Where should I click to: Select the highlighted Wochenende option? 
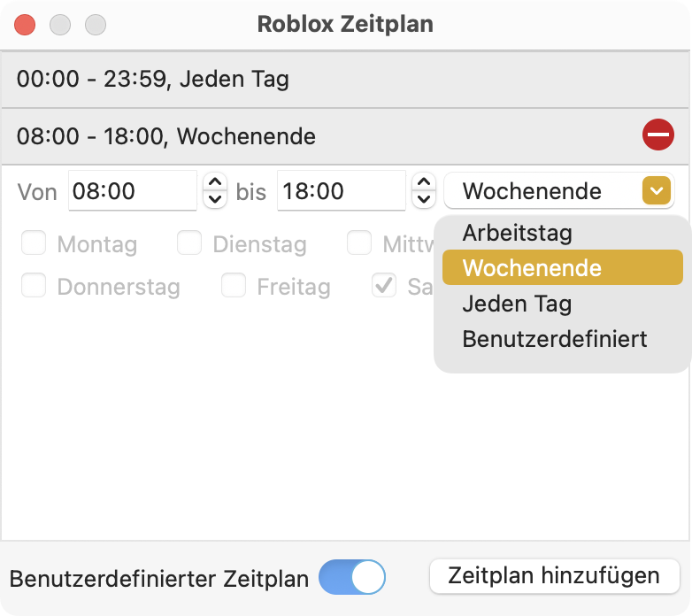[562, 267]
